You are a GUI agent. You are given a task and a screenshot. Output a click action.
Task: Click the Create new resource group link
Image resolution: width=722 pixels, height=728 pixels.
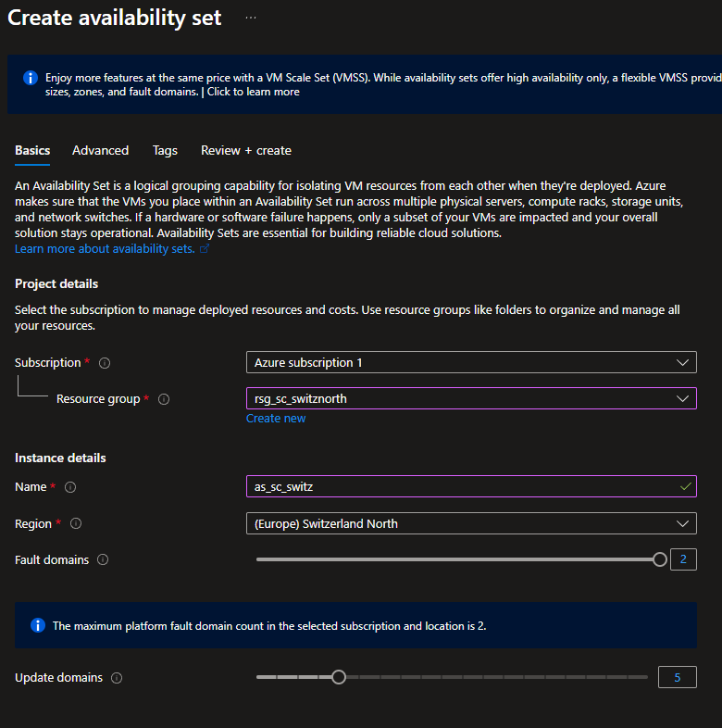(276, 419)
